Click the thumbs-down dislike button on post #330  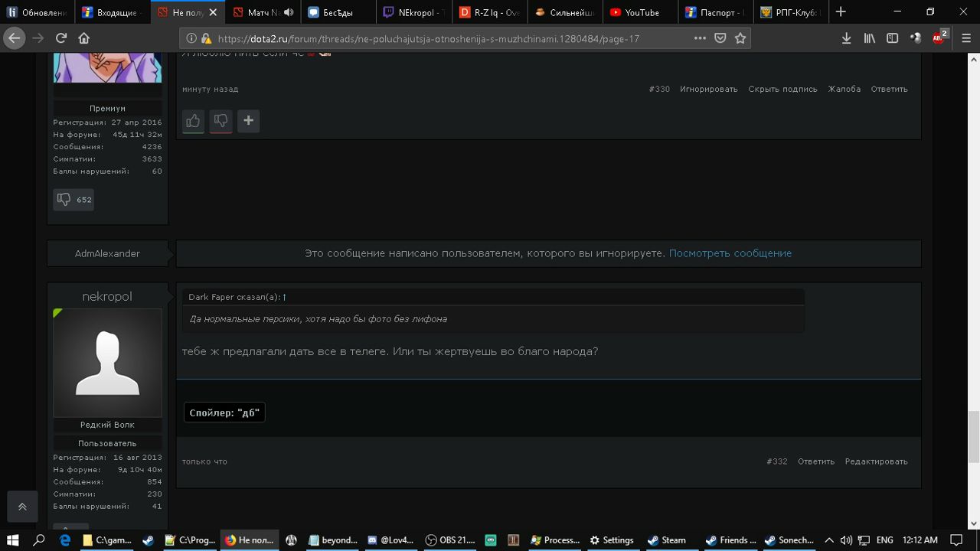pyautogui.click(x=220, y=121)
